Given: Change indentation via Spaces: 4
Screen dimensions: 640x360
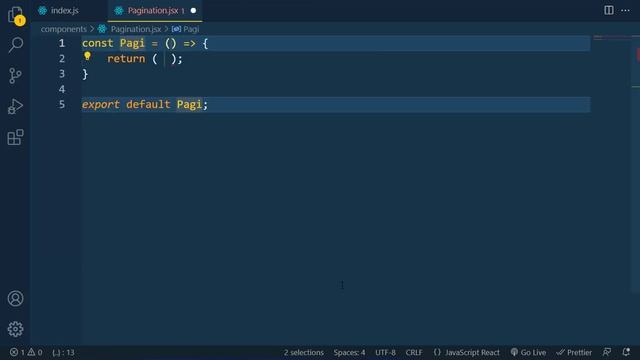Looking at the screenshot, I should pos(349,352).
